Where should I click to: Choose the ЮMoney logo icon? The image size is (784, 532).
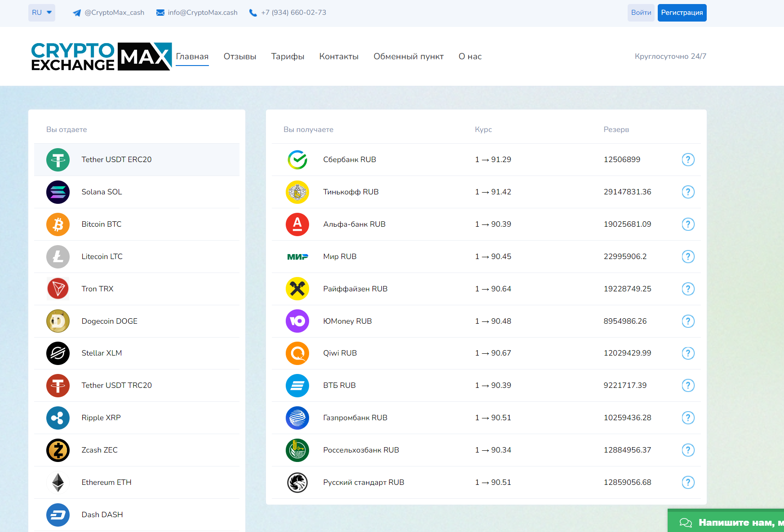tap(297, 321)
